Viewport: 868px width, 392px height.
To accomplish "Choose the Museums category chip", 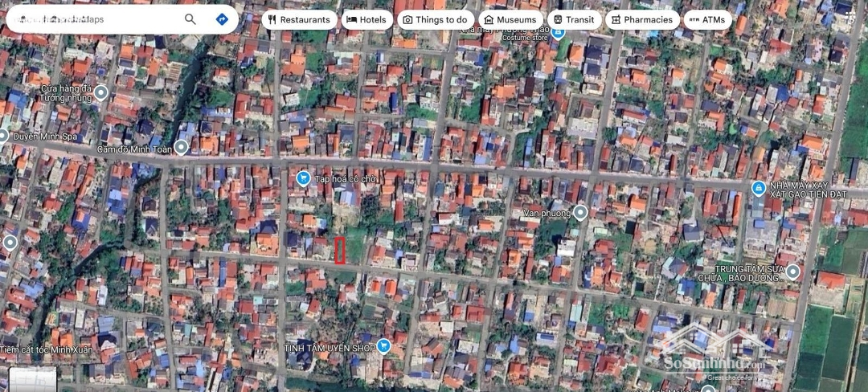I will pos(510,19).
